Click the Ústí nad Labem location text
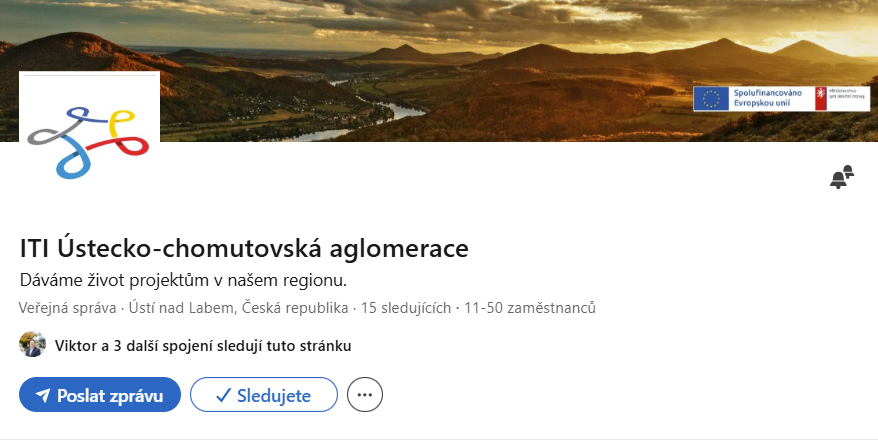 coord(238,308)
